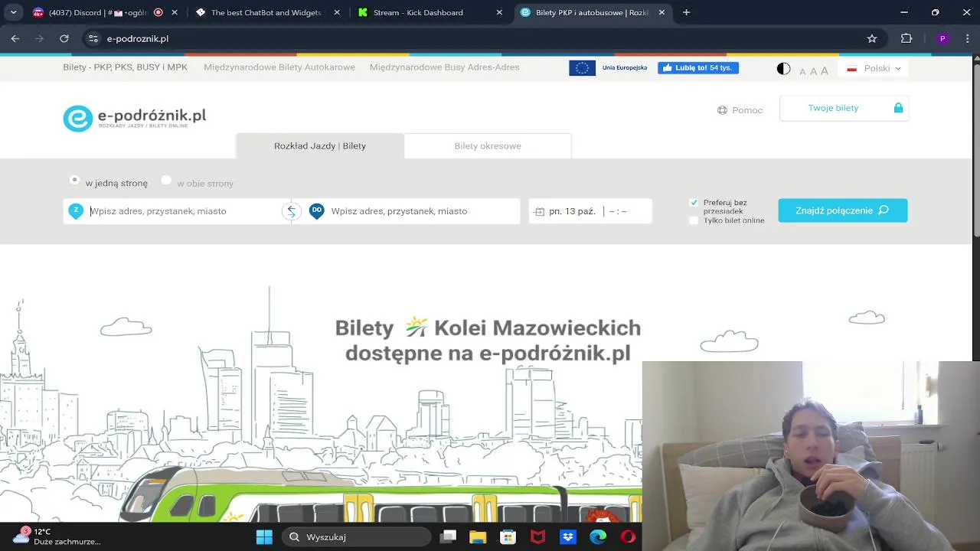Close 'Stream - Kick Dashboard' tab
The width and height of the screenshot is (980, 551).
pos(499,12)
